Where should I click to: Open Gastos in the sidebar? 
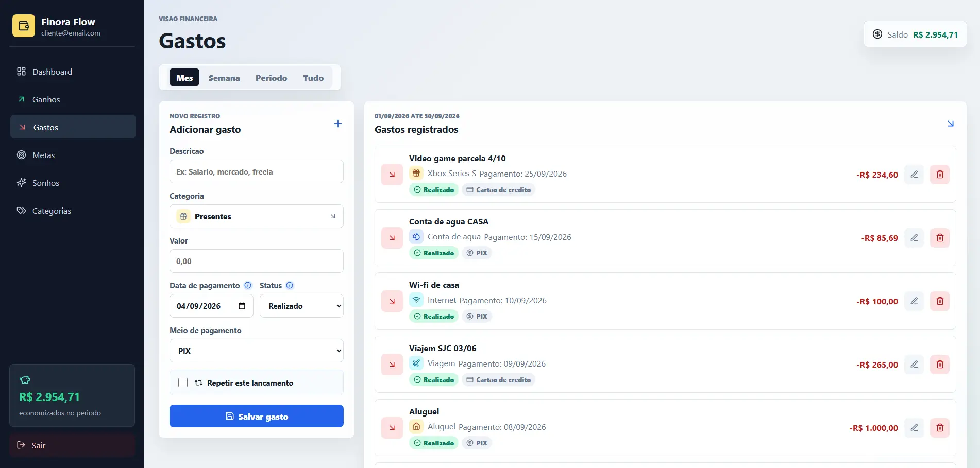(73, 127)
